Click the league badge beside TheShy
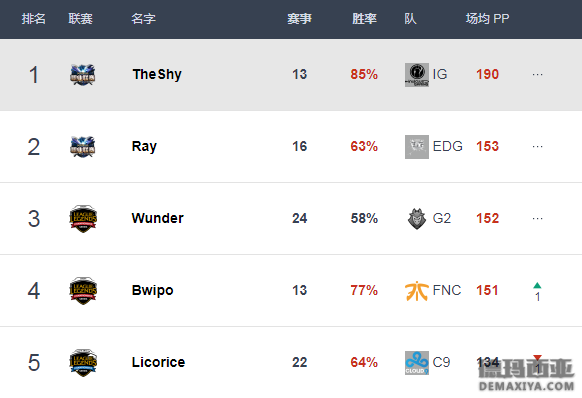Image resolution: width=582 pixels, height=398 pixels. (x=83, y=75)
